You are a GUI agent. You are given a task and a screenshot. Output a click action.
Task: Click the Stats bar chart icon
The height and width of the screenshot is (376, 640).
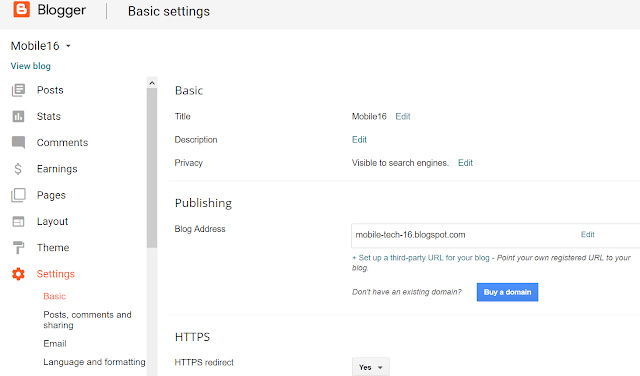(x=18, y=116)
